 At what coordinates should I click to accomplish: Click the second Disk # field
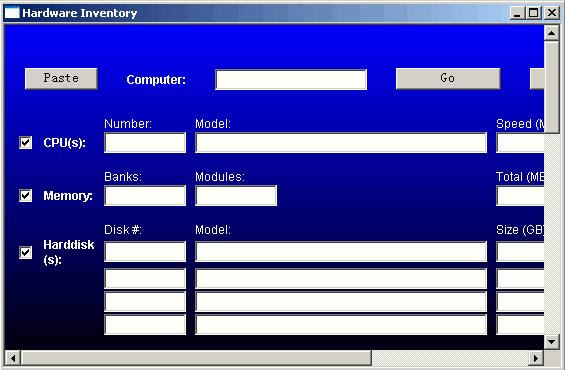145,278
